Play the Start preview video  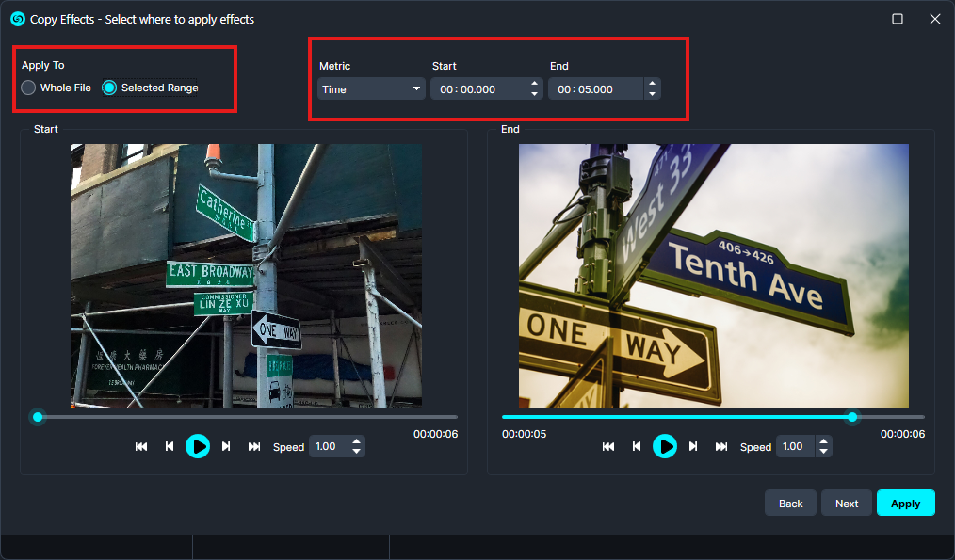pos(197,446)
